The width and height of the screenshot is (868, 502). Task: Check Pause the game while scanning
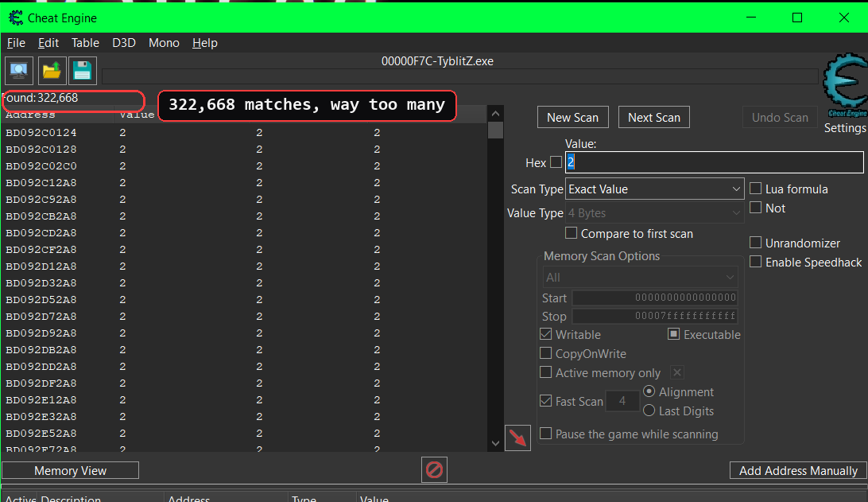pyautogui.click(x=546, y=434)
